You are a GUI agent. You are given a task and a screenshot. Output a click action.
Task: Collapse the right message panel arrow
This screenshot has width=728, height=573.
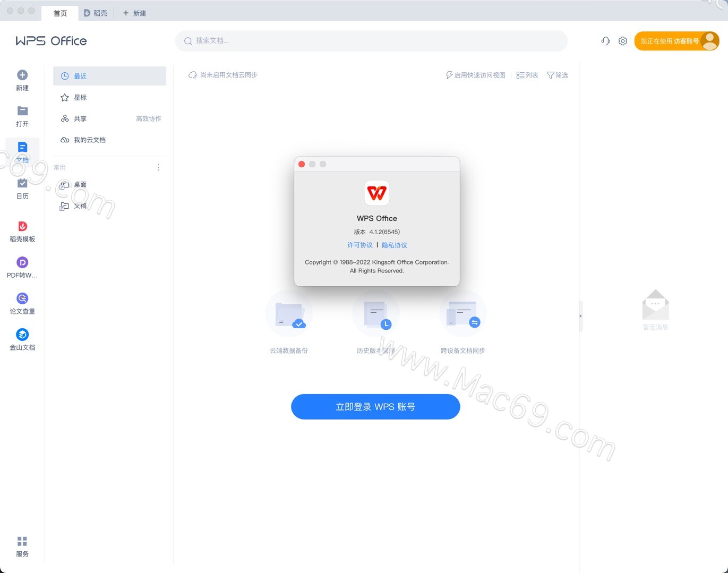(x=580, y=316)
